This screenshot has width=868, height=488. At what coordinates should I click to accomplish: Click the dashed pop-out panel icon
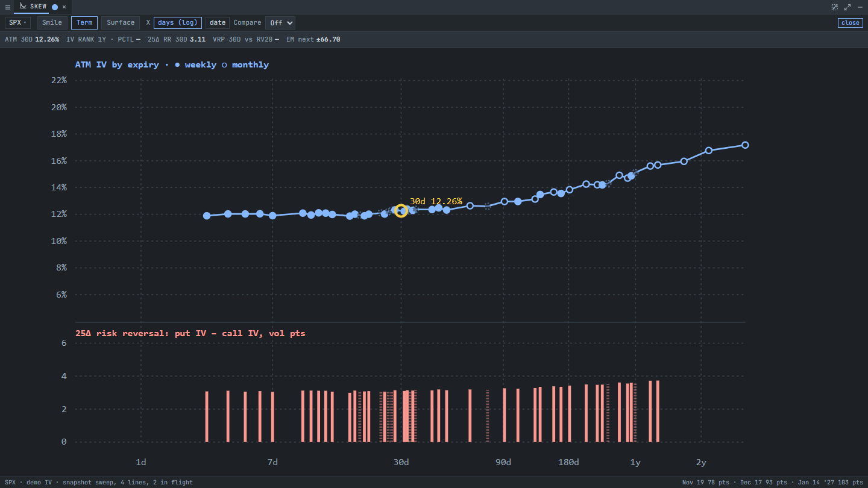(835, 7)
